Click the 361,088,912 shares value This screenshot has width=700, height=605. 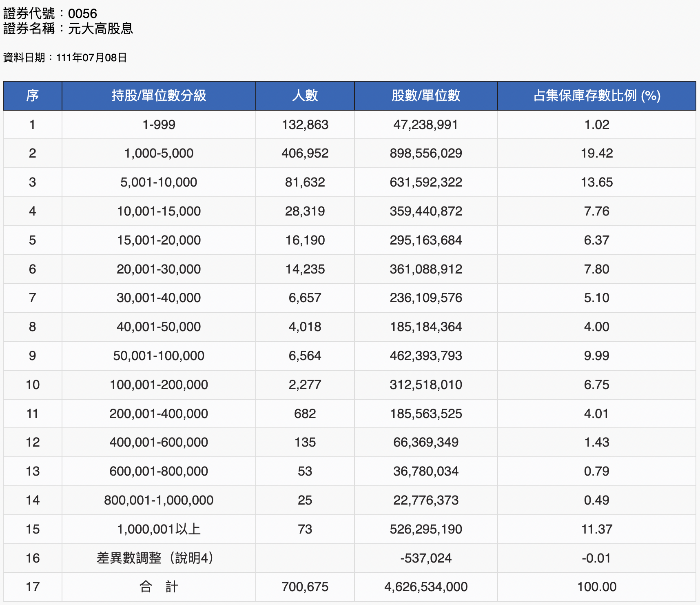(x=426, y=269)
